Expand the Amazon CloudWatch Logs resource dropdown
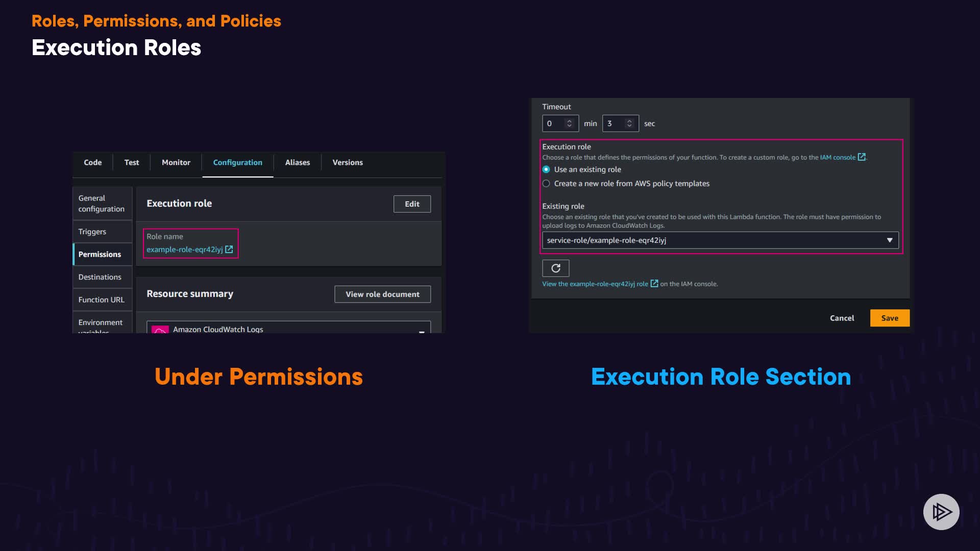Viewport: 980px width, 551px height. tap(422, 331)
